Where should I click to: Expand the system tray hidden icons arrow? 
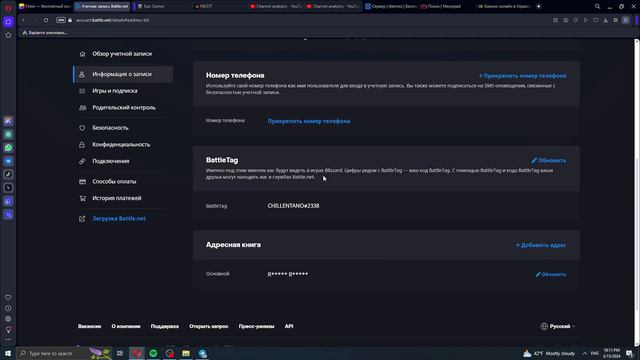(x=584, y=353)
